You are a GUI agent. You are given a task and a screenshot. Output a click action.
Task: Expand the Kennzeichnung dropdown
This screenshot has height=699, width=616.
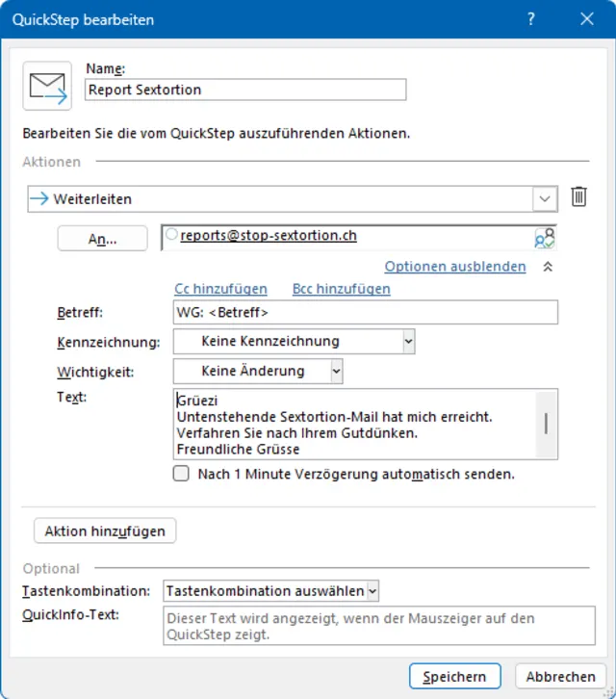408,341
